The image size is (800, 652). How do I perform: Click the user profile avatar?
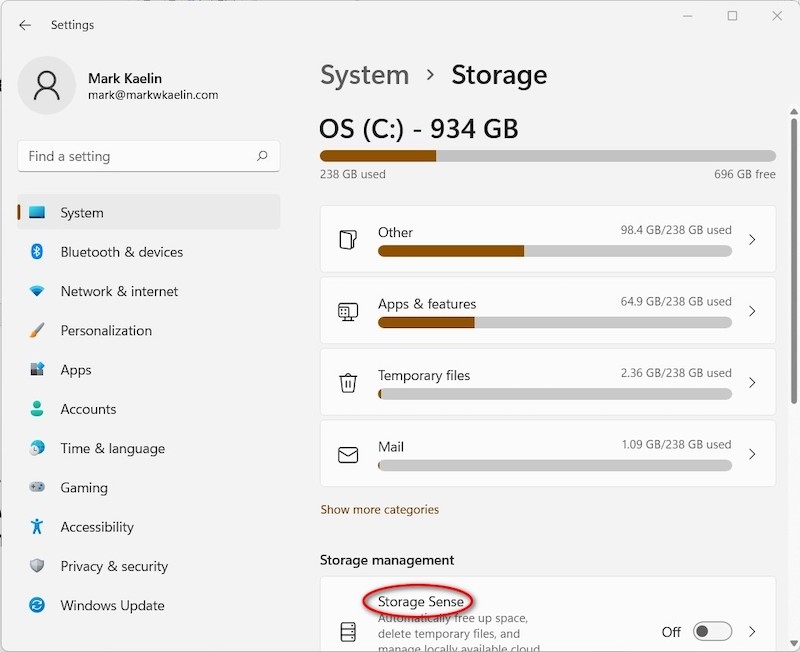[x=47, y=87]
